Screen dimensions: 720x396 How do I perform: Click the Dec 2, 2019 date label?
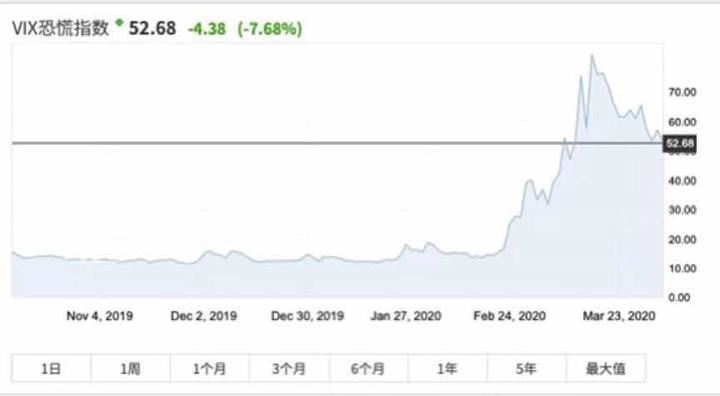pyautogui.click(x=204, y=316)
